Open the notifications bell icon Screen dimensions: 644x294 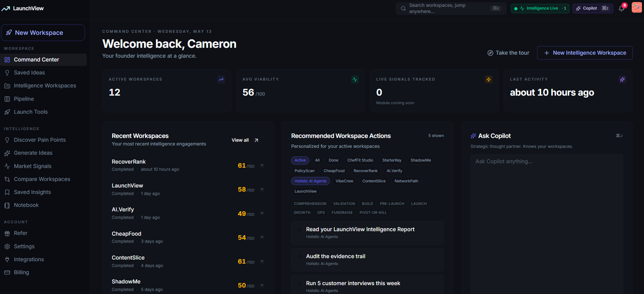[x=621, y=9]
